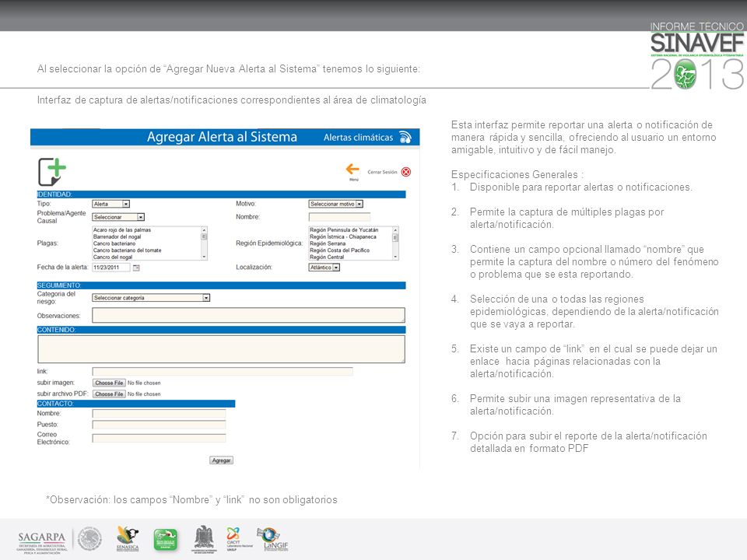
Task: Select 'Región Central' in region list
Action: (327, 257)
